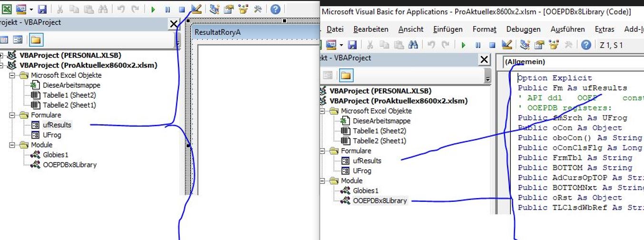Collapse Microsoft Excel Objekte folder in left tree
Viewport: 644px width, 240px height.
click(12, 75)
